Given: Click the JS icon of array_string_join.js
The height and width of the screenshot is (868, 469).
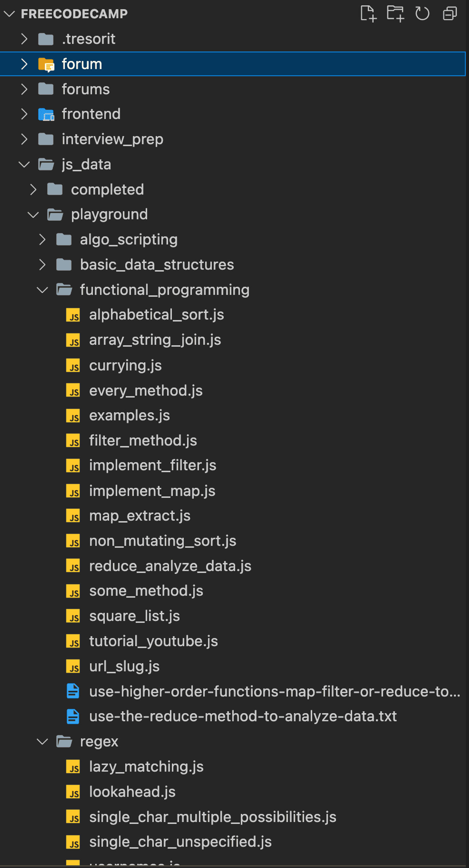Looking at the screenshot, I should point(73,340).
